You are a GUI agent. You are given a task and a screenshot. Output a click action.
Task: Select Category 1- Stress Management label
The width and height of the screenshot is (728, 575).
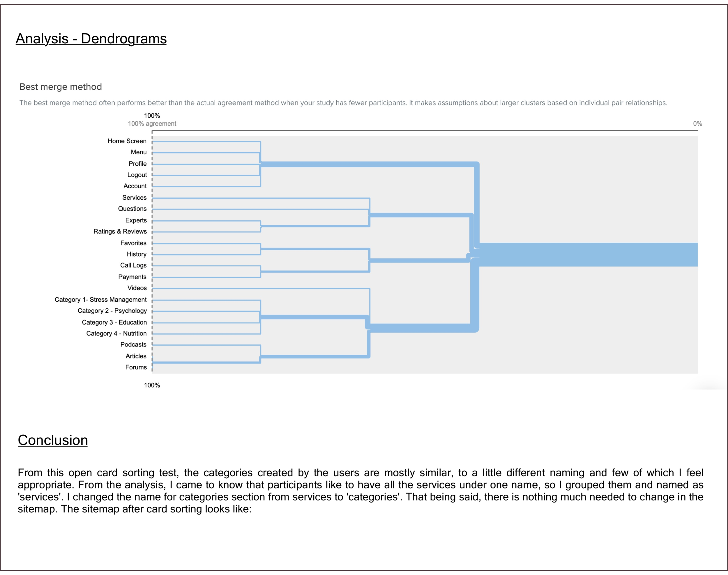[x=100, y=300]
